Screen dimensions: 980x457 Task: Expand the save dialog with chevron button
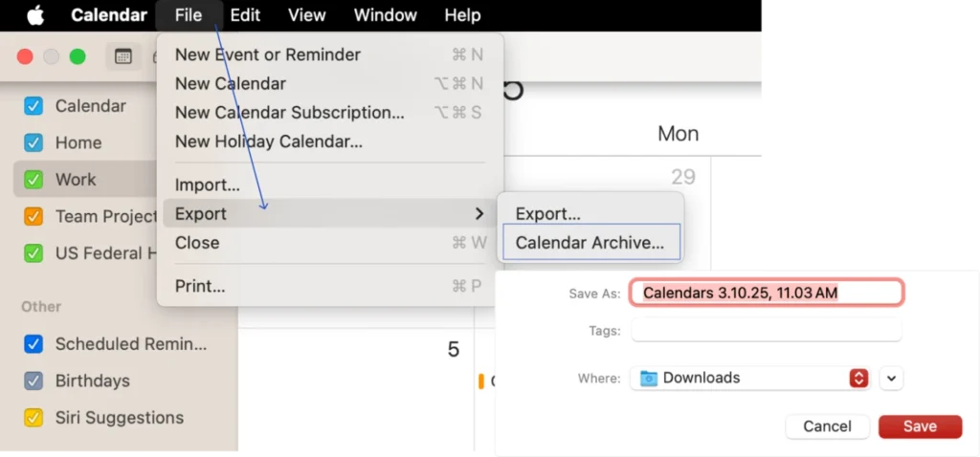pos(892,379)
